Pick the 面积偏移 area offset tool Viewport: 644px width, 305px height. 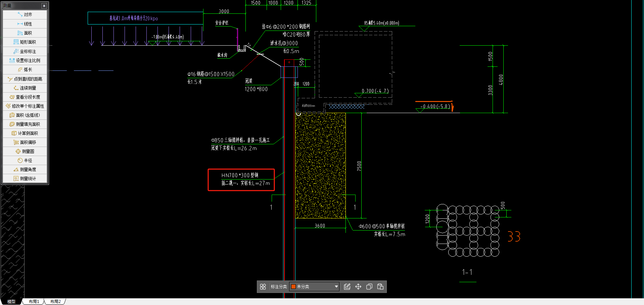[x=25, y=142]
